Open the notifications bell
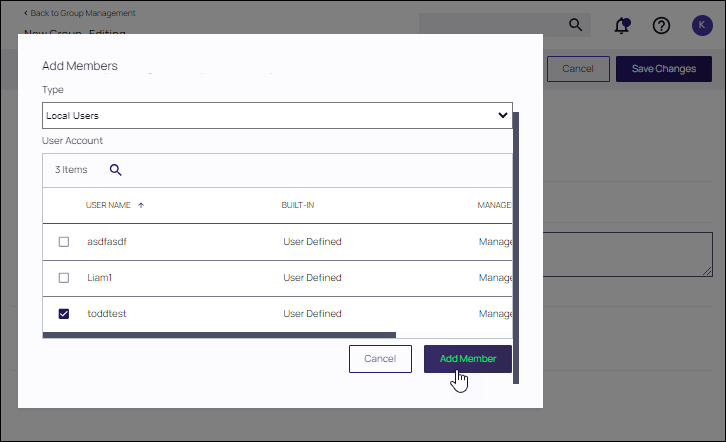Viewport: 726px width, 442px height. coord(623,25)
